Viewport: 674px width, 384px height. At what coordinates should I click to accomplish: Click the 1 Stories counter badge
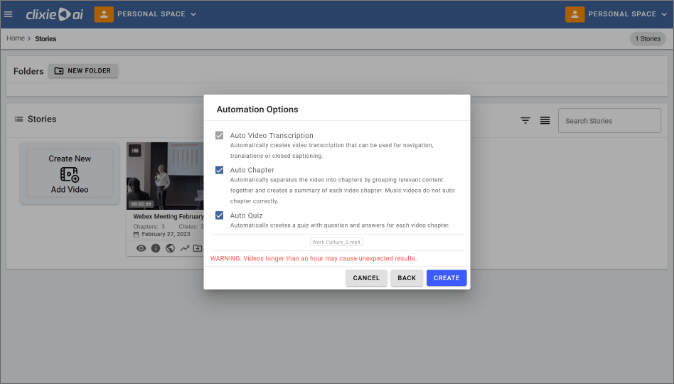648,39
